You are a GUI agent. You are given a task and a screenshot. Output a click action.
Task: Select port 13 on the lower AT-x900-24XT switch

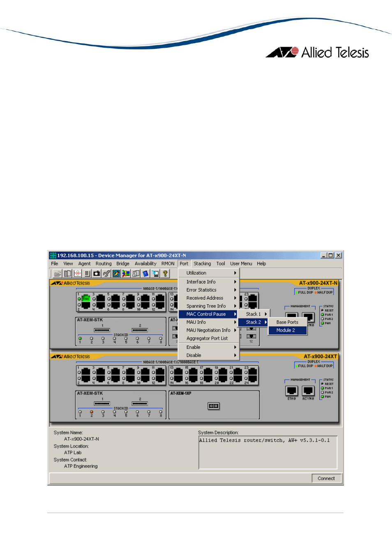coord(178,372)
